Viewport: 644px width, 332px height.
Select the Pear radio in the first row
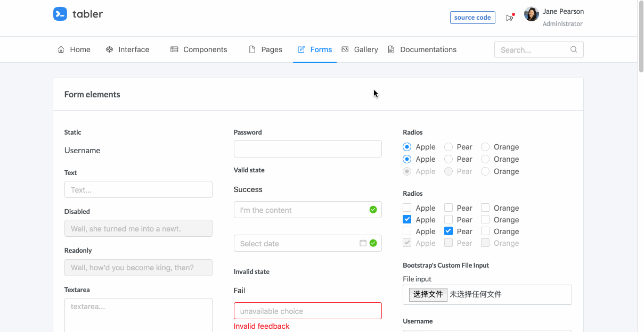point(449,147)
